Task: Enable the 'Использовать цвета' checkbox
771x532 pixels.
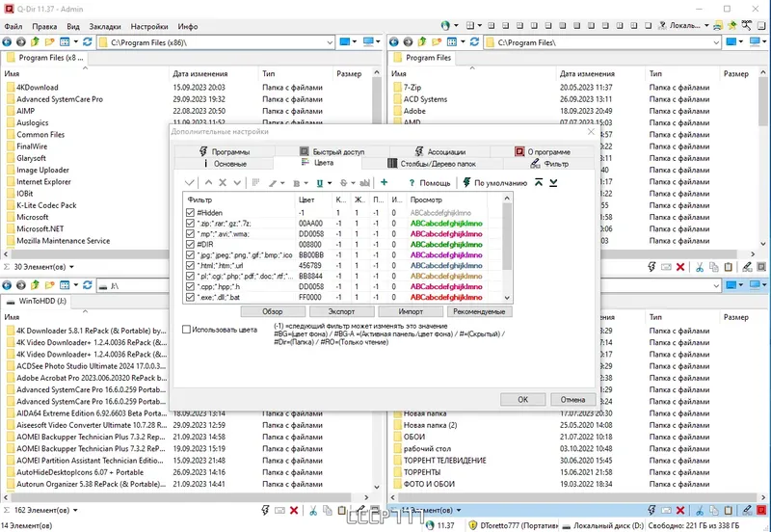Action: (x=187, y=330)
